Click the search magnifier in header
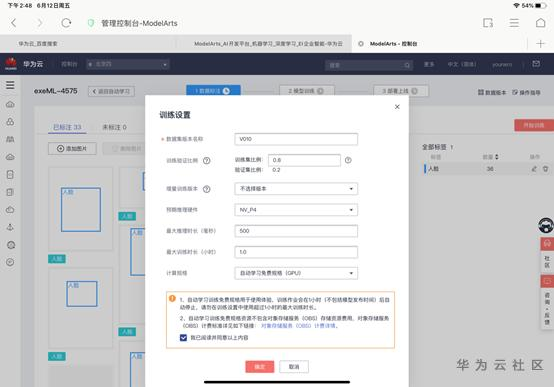The image size is (554, 387). pyautogui.click(x=407, y=65)
